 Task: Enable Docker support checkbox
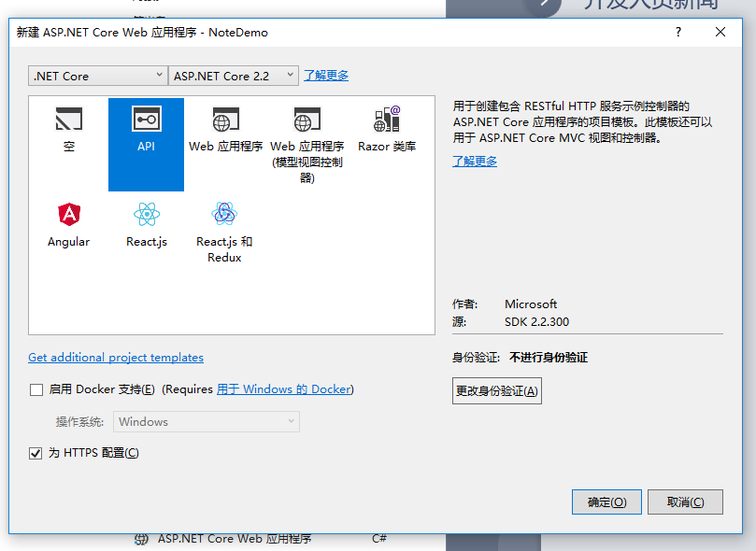click(36, 389)
